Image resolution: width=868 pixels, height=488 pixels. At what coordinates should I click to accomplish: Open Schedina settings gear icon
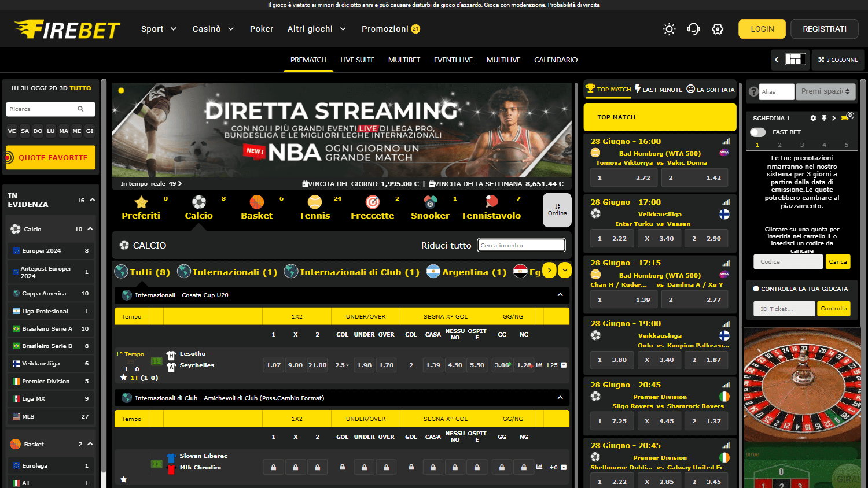tap(813, 118)
